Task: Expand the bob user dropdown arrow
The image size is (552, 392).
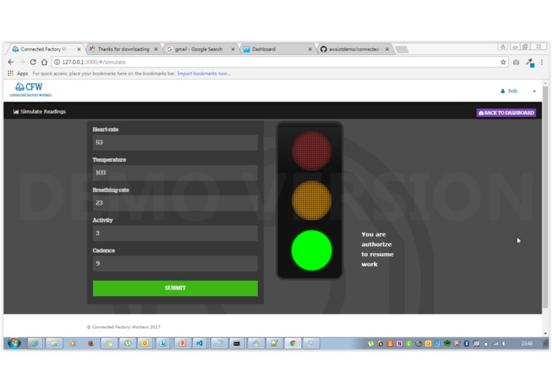Action: tap(535, 91)
